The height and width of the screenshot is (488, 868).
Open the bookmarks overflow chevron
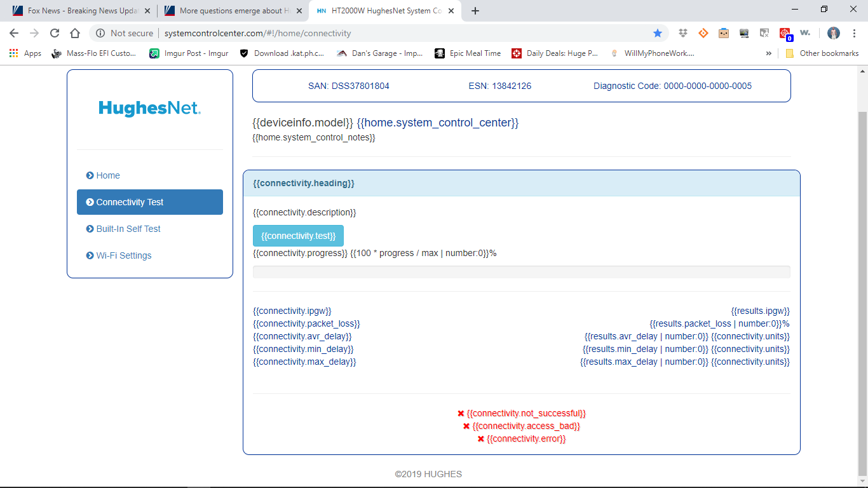coord(769,53)
